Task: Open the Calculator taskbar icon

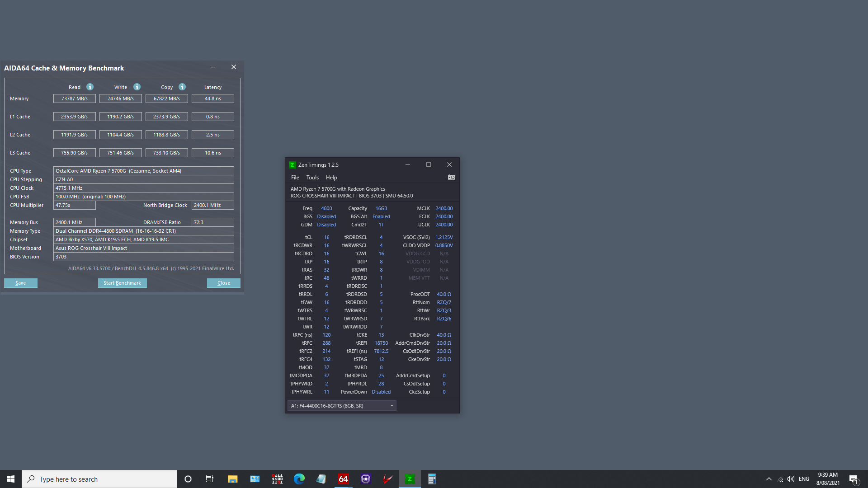Action: pyautogui.click(x=432, y=479)
